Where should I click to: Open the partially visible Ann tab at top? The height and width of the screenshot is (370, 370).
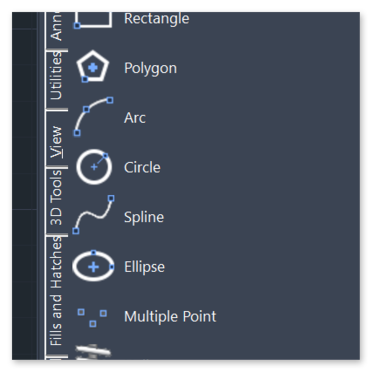pyautogui.click(x=56, y=27)
